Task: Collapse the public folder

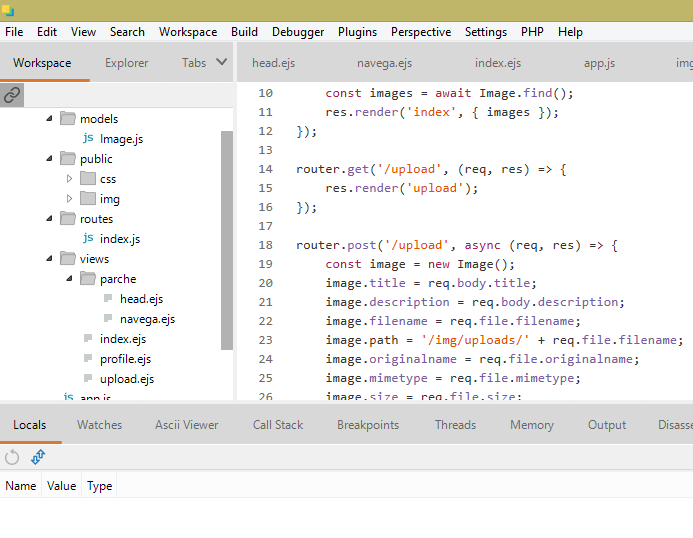Action: (x=49, y=159)
